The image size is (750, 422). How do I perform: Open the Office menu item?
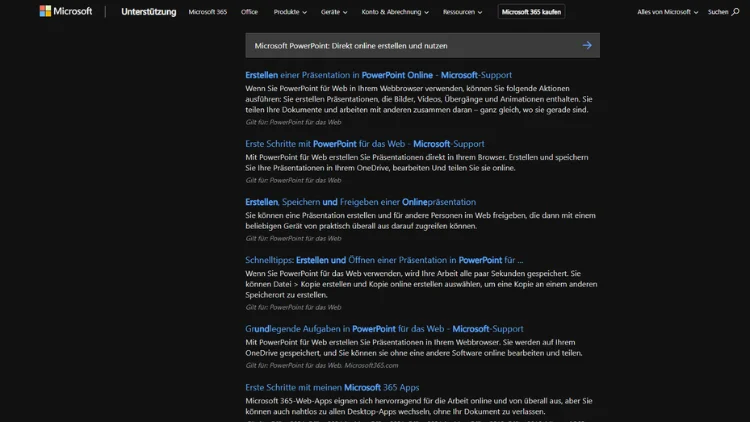pos(249,12)
